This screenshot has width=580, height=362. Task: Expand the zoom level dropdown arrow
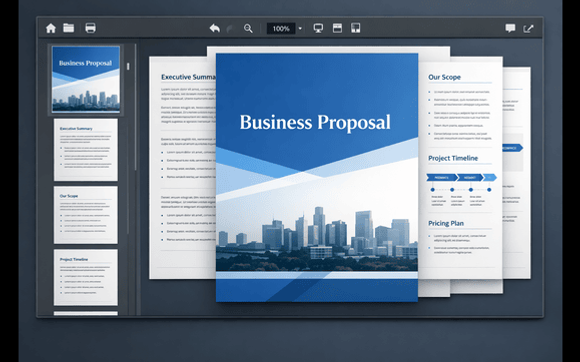(x=300, y=28)
